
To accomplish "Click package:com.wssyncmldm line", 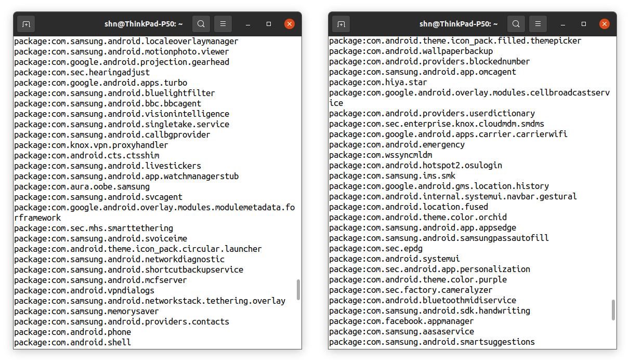I will pyautogui.click(x=380, y=155).
